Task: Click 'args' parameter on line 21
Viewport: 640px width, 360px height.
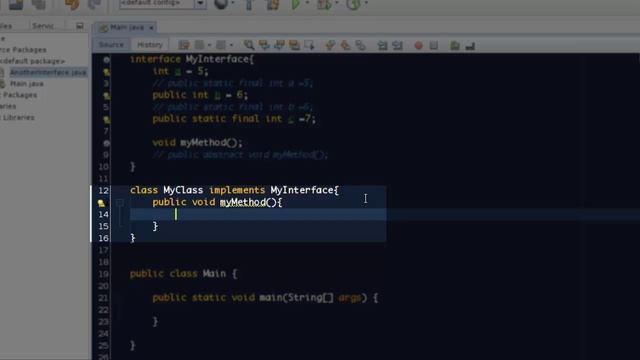Action: (350, 298)
